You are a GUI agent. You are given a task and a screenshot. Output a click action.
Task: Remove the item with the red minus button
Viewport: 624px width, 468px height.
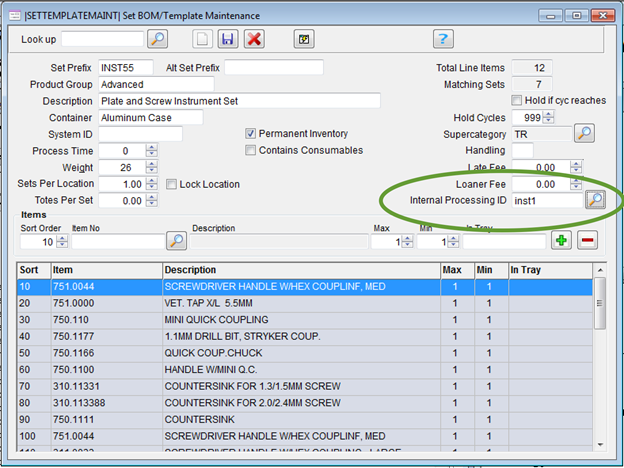(x=588, y=241)
